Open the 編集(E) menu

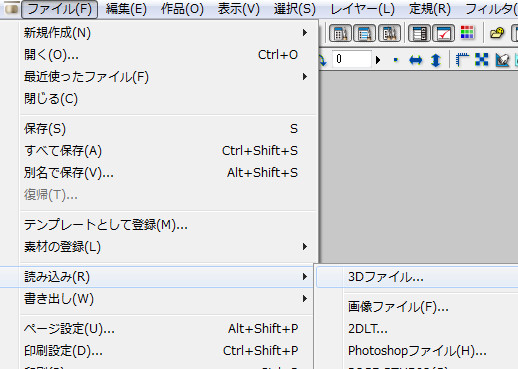126,9
